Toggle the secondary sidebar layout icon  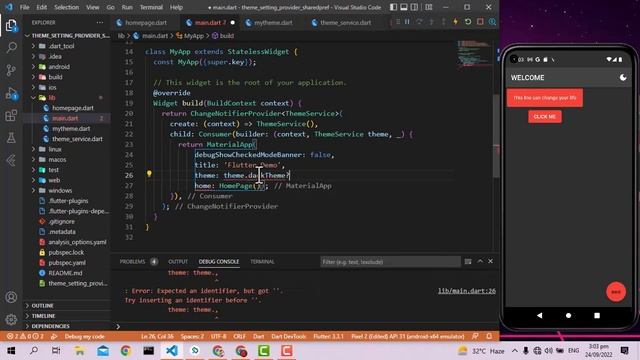(x=414, y=7)
